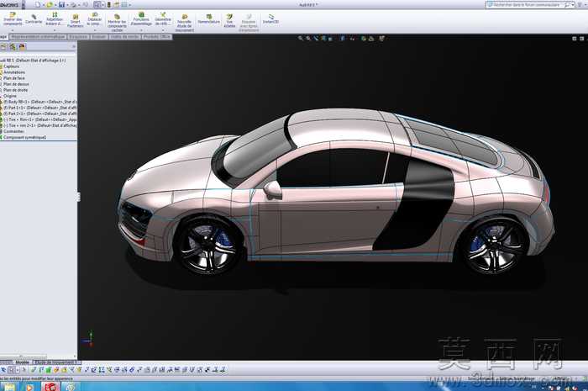Click the Rebuild traffic-light icon

click(x=108, y=5)
